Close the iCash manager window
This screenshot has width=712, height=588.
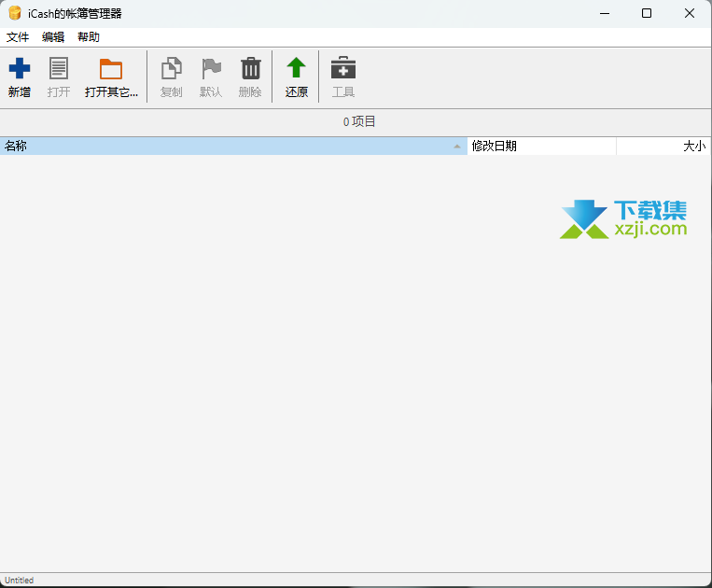[x=690, y=13]
